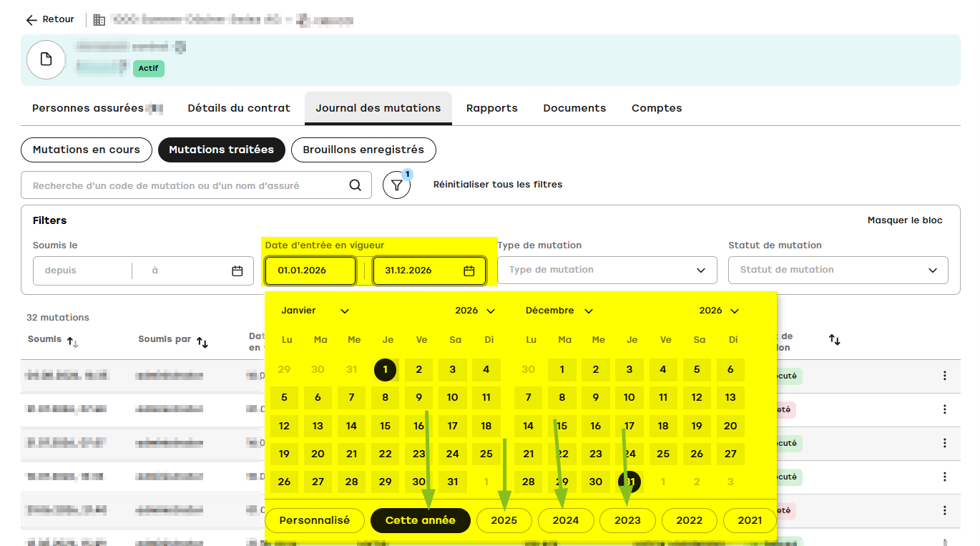Open right calendar 2026 year dropdown

(x=719, y=311)
